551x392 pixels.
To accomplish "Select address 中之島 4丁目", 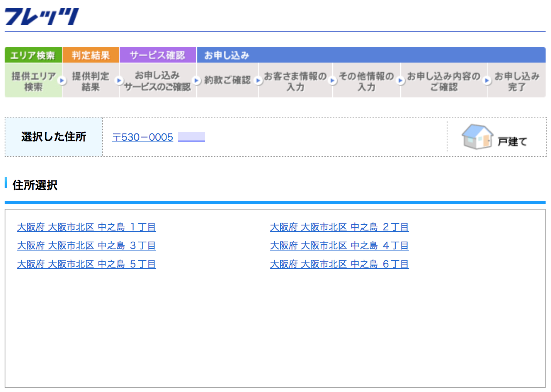I will click(x=339, y=245).
